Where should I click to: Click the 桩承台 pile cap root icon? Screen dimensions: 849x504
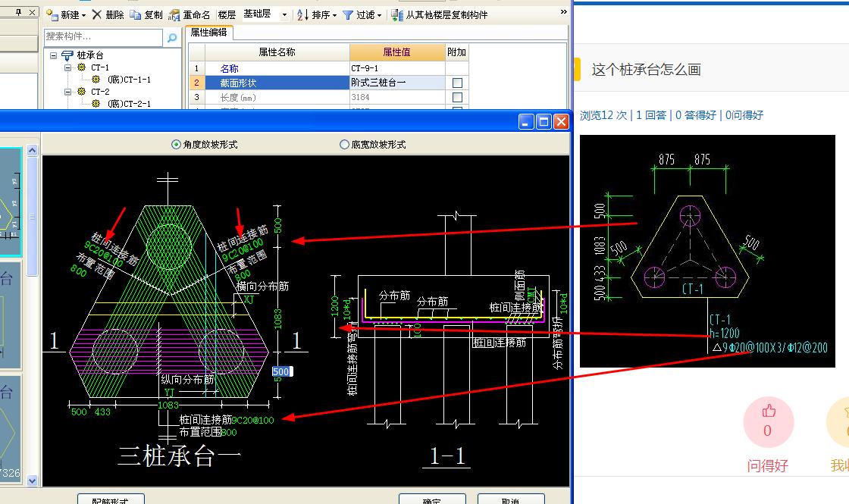pyautogui.click(x=67, y=55)
